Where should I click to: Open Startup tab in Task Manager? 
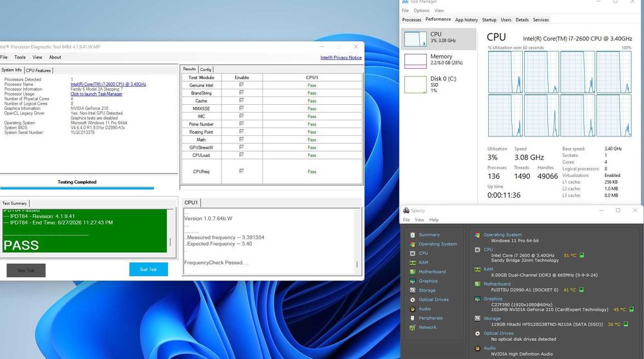tap(489, 20)
